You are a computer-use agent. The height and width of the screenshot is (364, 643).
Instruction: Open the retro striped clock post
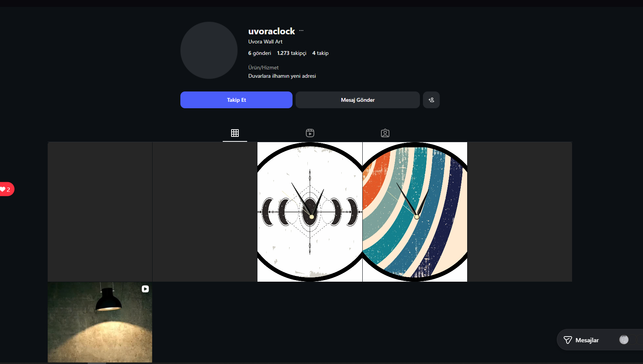415,212
